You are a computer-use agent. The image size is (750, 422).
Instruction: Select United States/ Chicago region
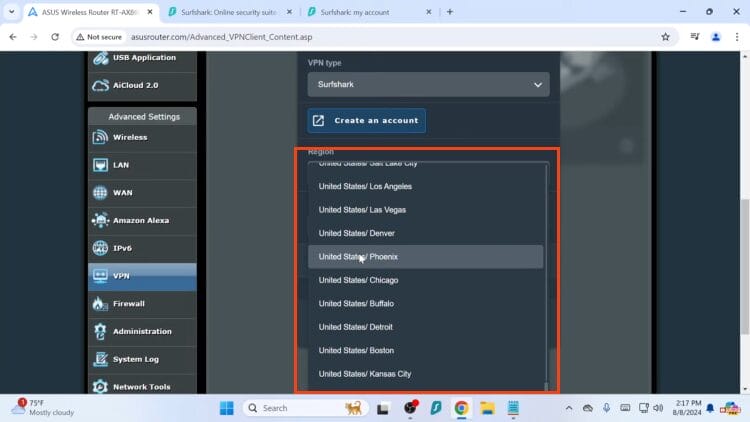click(x=425, y=280)
